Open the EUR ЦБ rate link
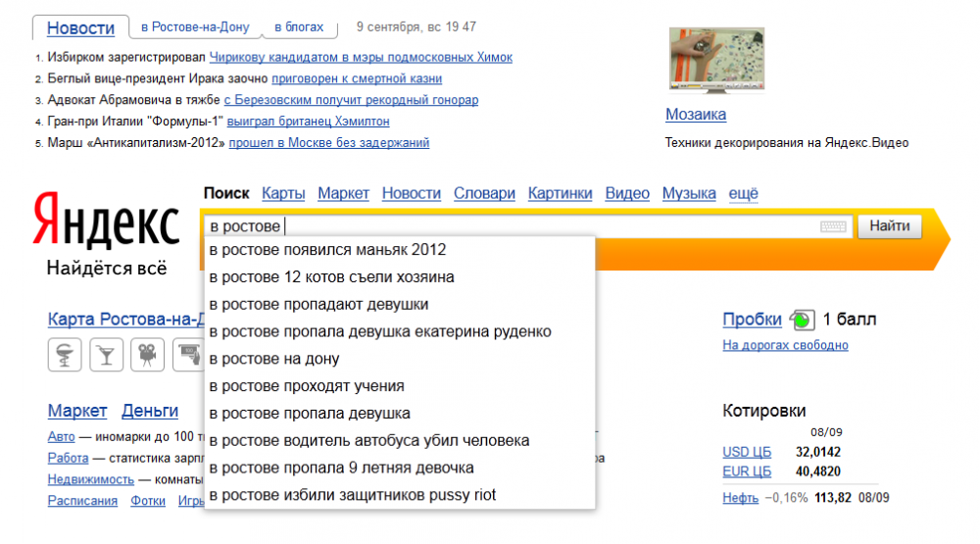Image resolution: width=980 pixels, height=544 pixels. point(747,471)
